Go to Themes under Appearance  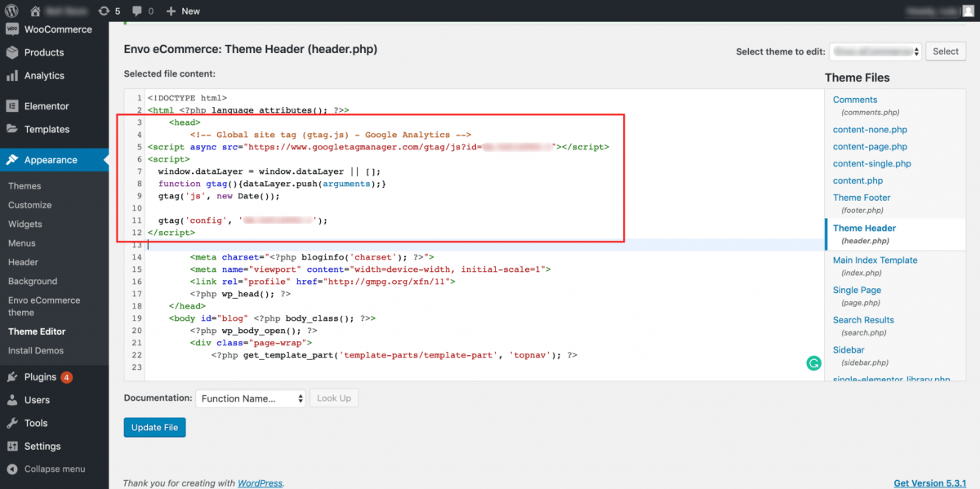pyautogui.click(x=24, y=186)
